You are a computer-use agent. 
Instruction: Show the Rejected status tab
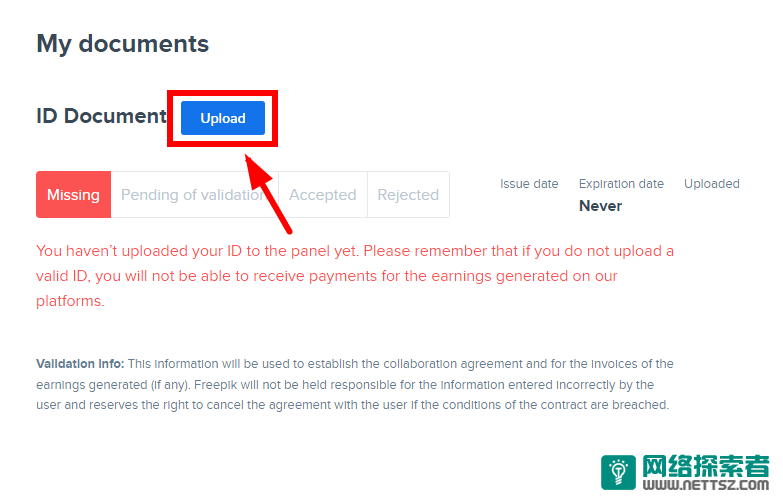[408, 195]
